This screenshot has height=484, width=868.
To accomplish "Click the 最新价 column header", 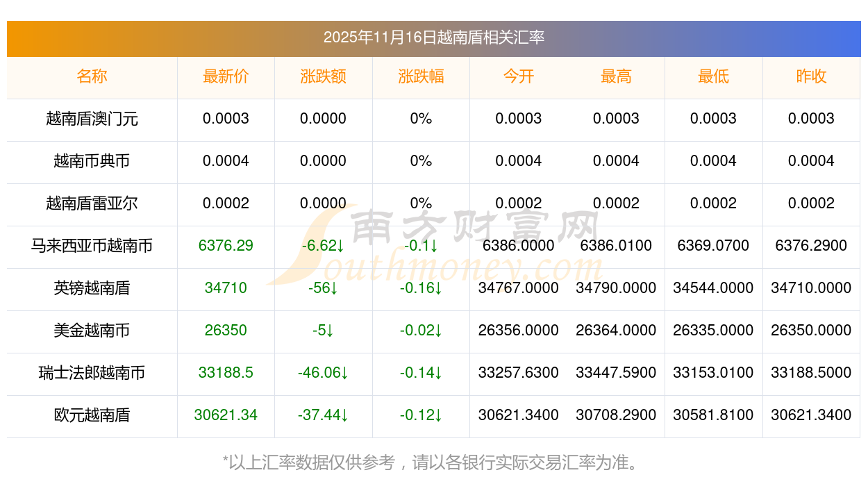I will click(226, 76).
